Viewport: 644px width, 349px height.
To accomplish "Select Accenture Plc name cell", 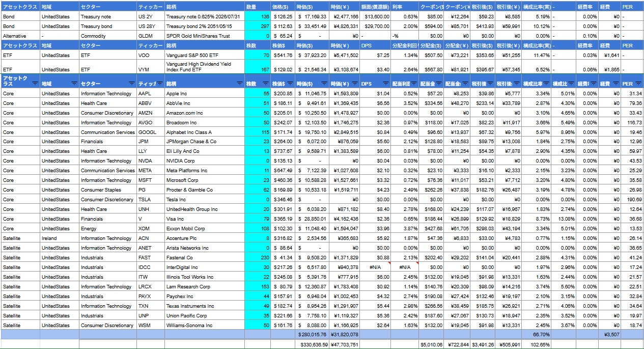I will pos(205,238).
